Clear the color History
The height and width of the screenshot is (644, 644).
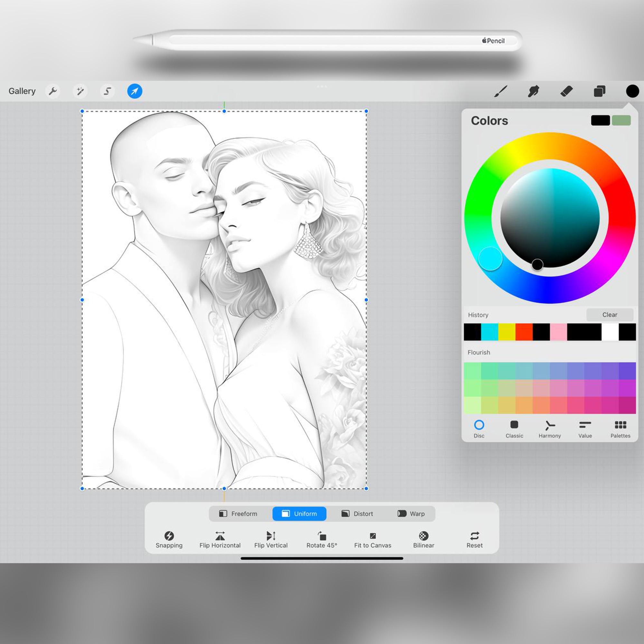point(610,315)
